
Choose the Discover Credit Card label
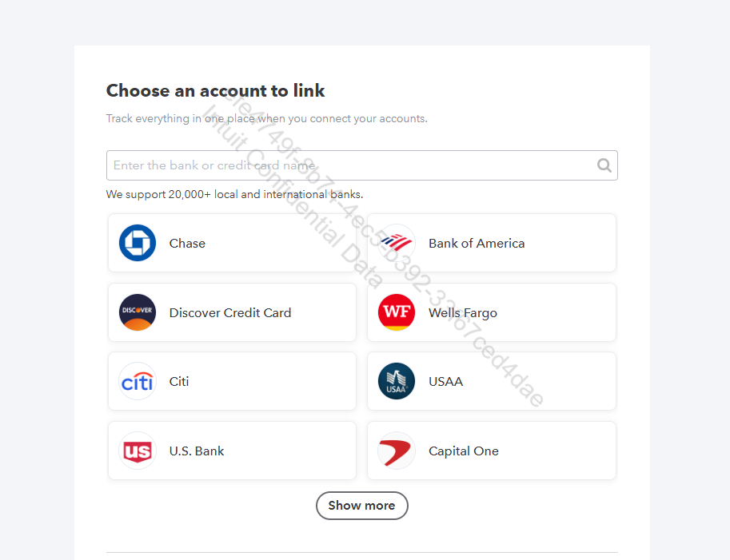[x=230, y=313]
